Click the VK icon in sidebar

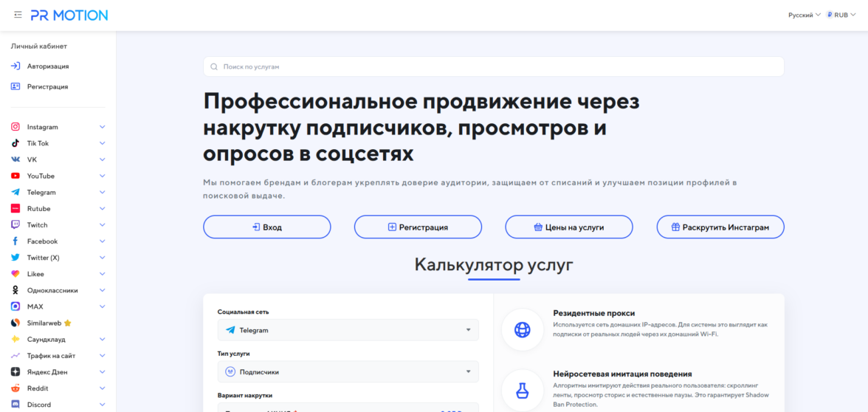[15, 159]
